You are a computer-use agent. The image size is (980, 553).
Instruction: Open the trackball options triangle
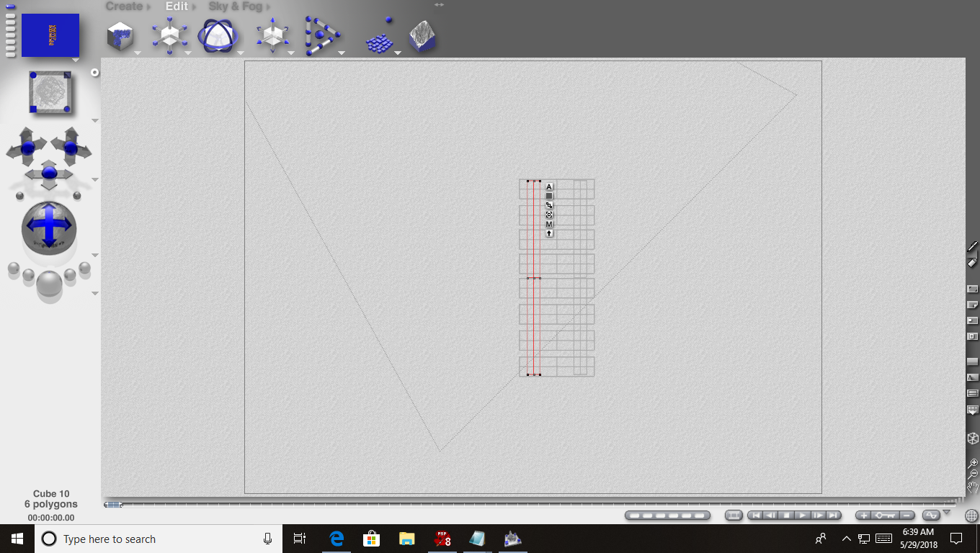pyautogui.click(x=95, y=256)
